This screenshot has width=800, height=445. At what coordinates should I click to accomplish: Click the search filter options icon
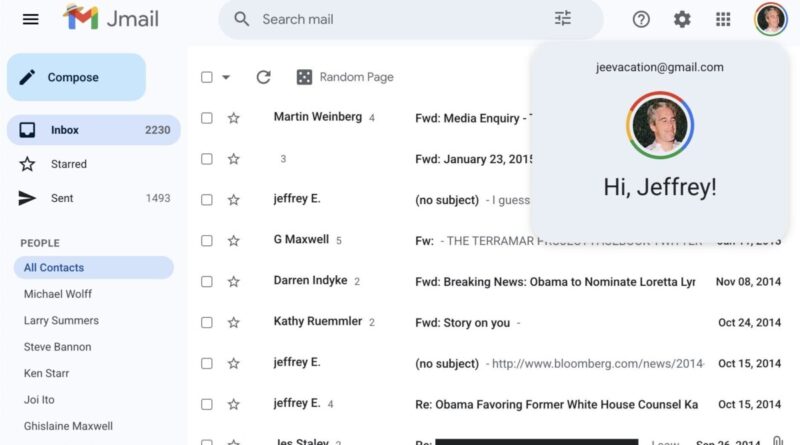click(563, 19)
